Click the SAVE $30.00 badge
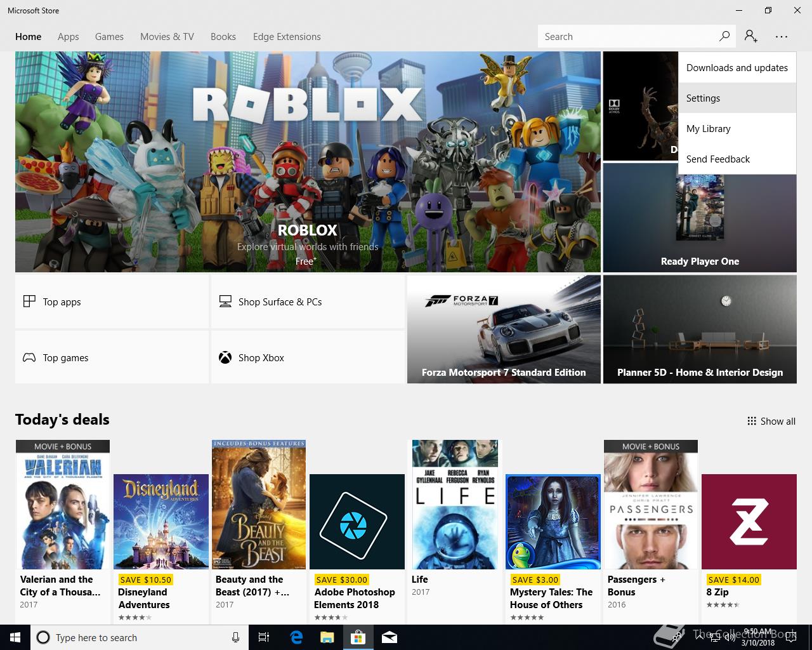This screenshot has width=812, height=650. (x=342, y=580)
